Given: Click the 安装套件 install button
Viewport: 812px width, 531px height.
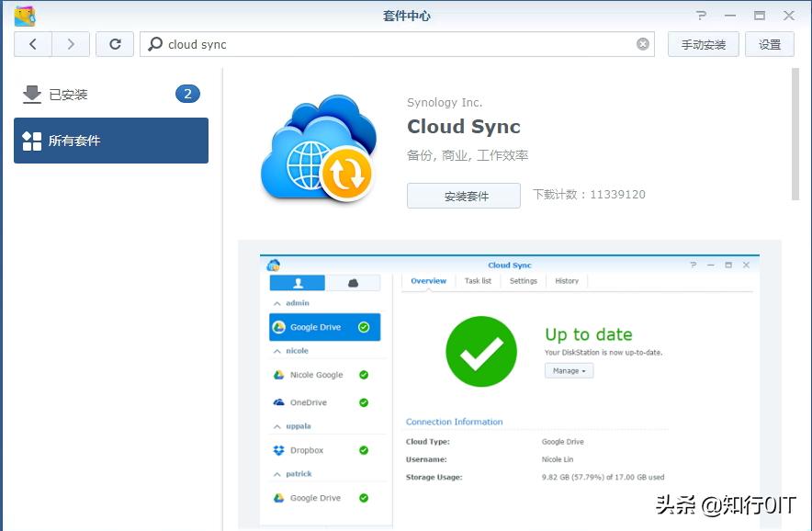Looking at the screenshot, I should pos(463,195).
